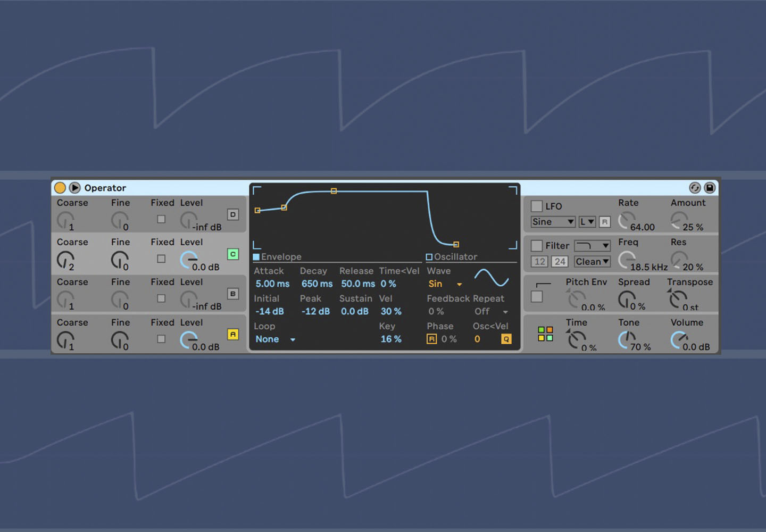Screen dimensions: 766x532
Task: Click the algorithm colored squares icon
Action: (545, 334)
